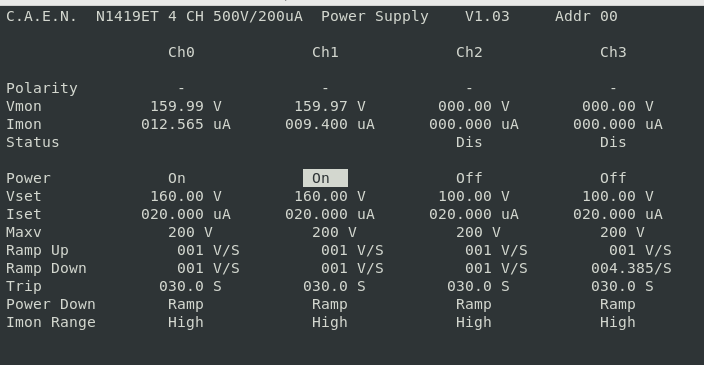
Task: Click Ch2 Iset 020.000 uA value
Action: tap(474, 214)
